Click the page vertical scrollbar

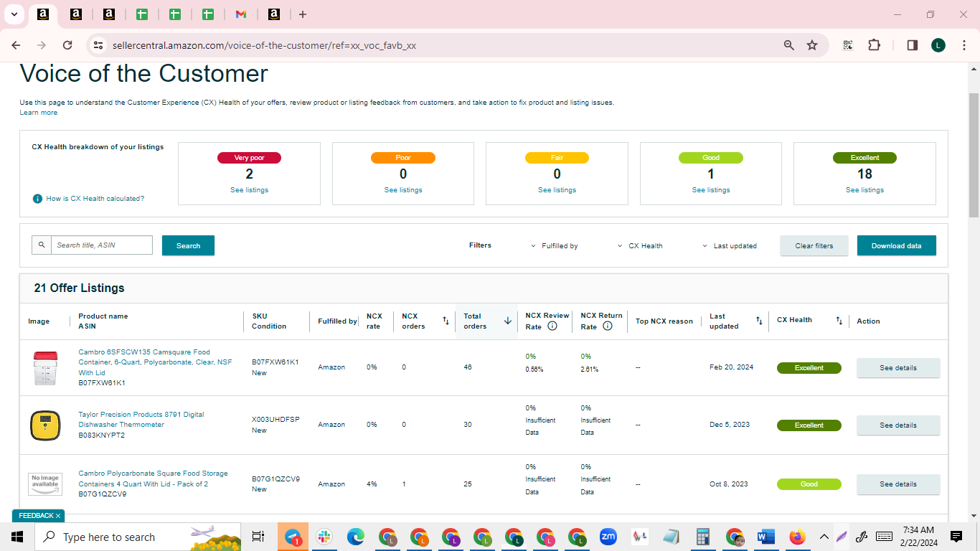pos(974,154)
